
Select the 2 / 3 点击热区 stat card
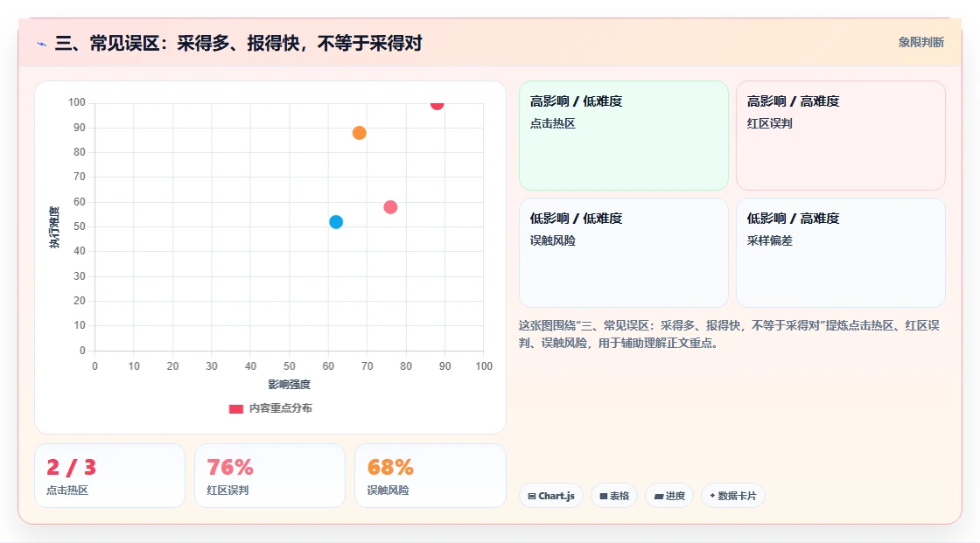110,476
